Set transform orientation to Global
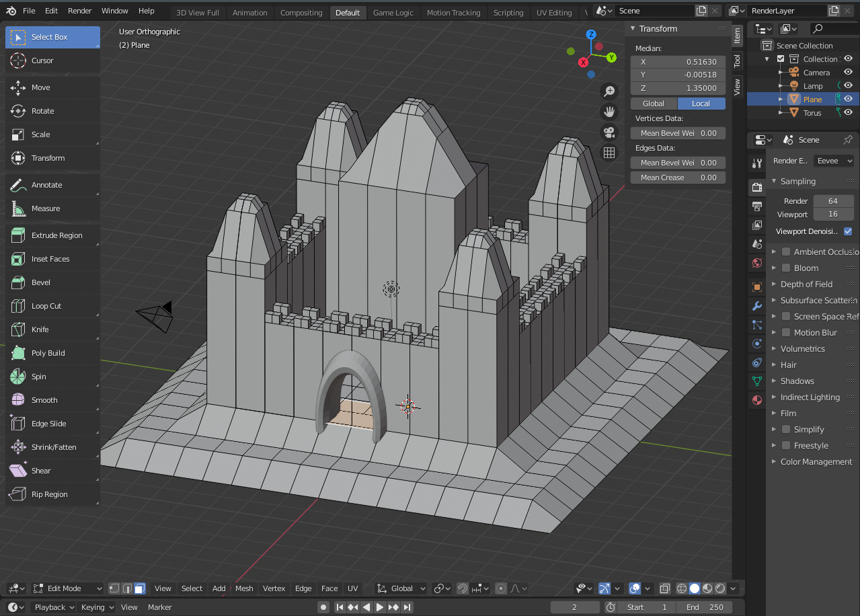860x616 pixels. tap(654, 104)
